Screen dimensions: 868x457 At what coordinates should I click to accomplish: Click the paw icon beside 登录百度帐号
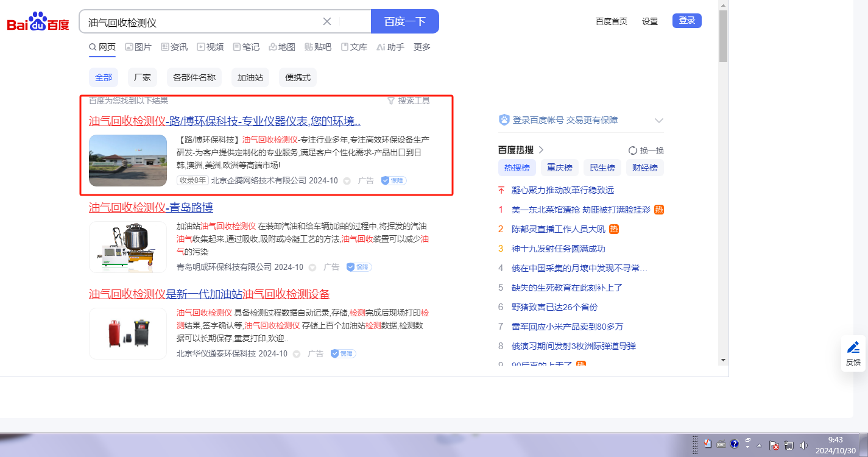pyautogui.click(x=504, y=120)
